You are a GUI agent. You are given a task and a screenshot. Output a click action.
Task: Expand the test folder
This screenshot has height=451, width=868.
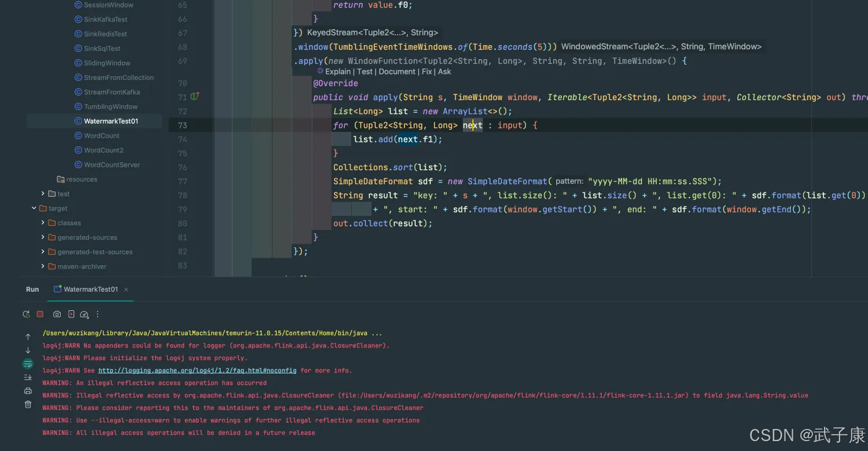click(x=43, y=194)
